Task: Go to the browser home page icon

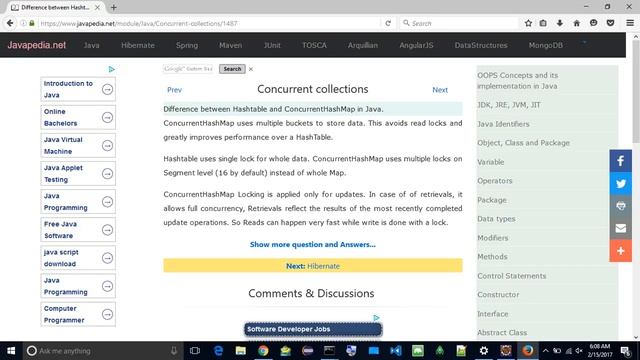Action: pos(576,23)
